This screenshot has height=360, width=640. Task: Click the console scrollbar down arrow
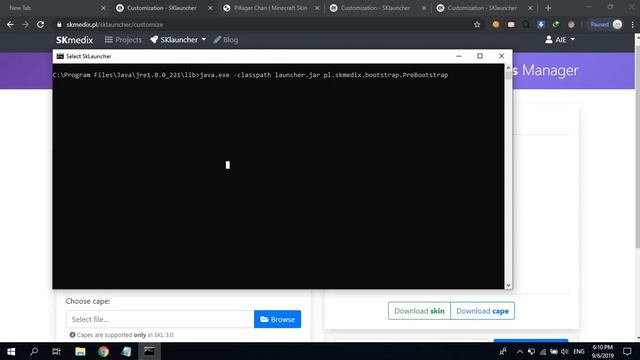(508, 285)
